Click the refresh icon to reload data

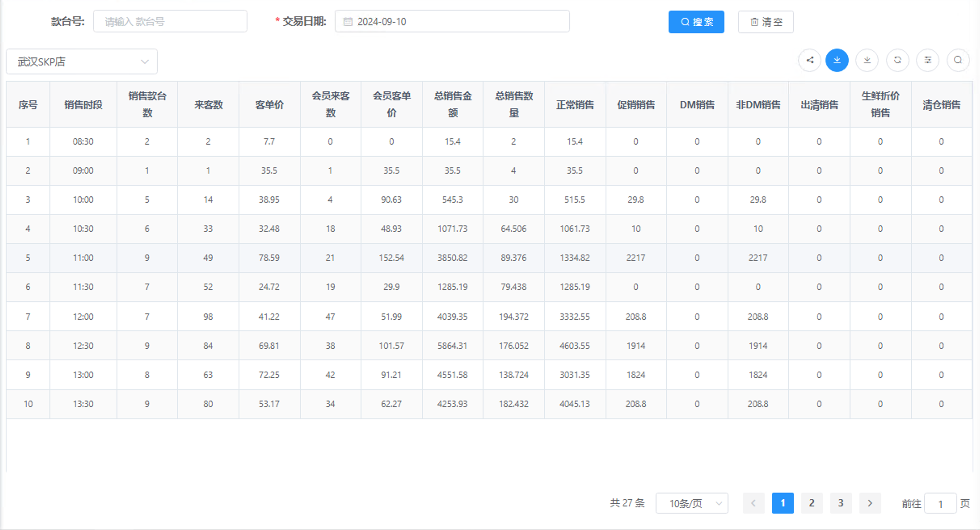pyautogui.click(x=898, y=60)
